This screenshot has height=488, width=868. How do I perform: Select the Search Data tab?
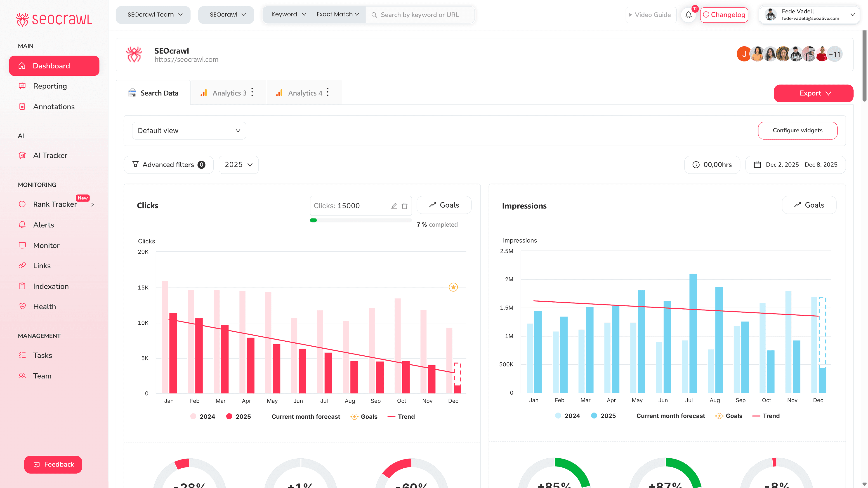tap(154, 93)
